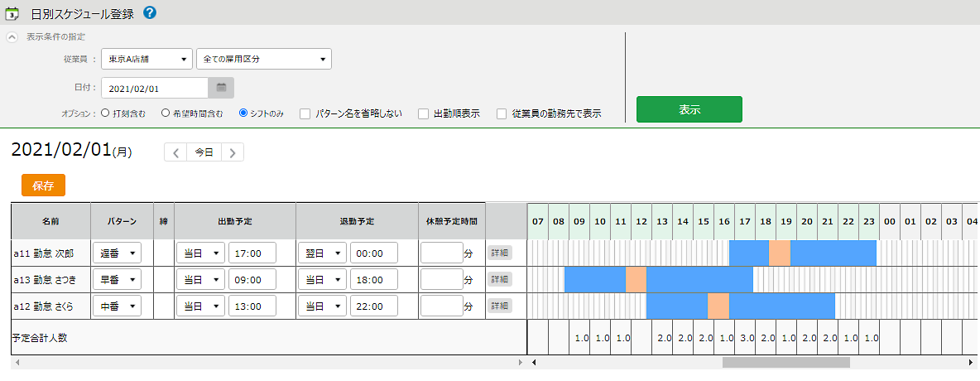Open 出勤予定 day dropdown for 勤怠 さつき
Image resolution: width=980 pixels, height=381 pixels.
pyautogui.click(x=200, y=279)
